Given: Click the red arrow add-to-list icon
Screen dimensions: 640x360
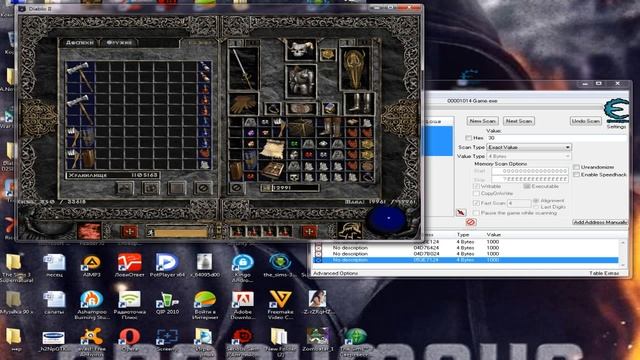Looking at the screenshot, I should pos(461,213).
